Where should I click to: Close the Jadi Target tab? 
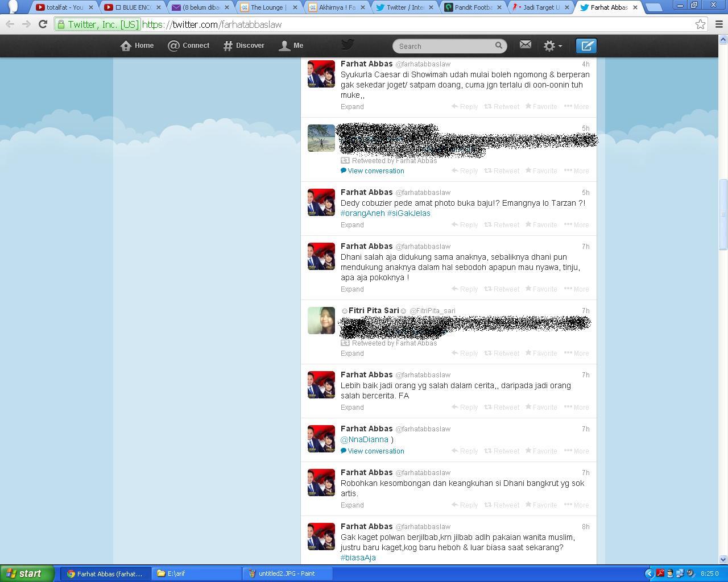pos(566,7)
